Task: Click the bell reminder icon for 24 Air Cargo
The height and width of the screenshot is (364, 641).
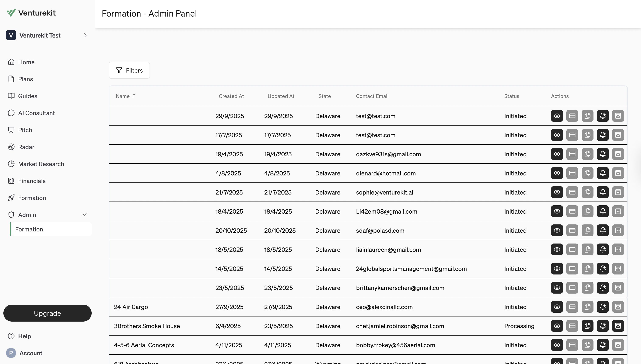Action: [x=603, y=307]
